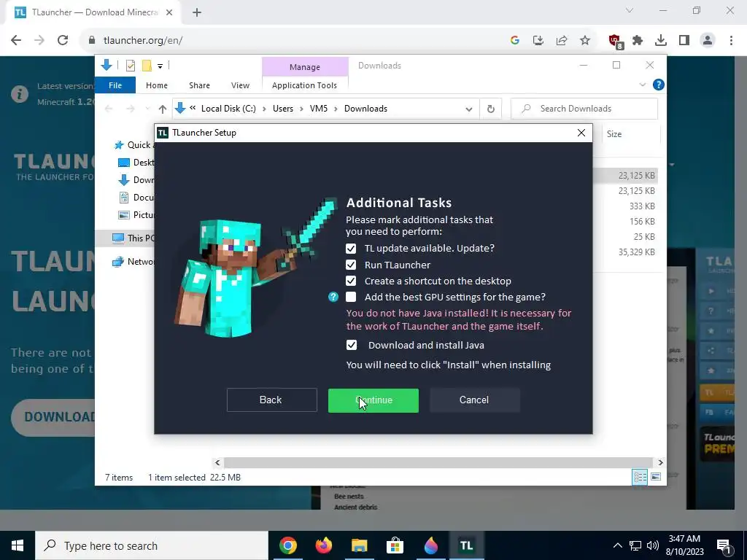The image size is (747, 560).
Task: Click the green Continue button in TLauncher Setup
Action: 373,400
